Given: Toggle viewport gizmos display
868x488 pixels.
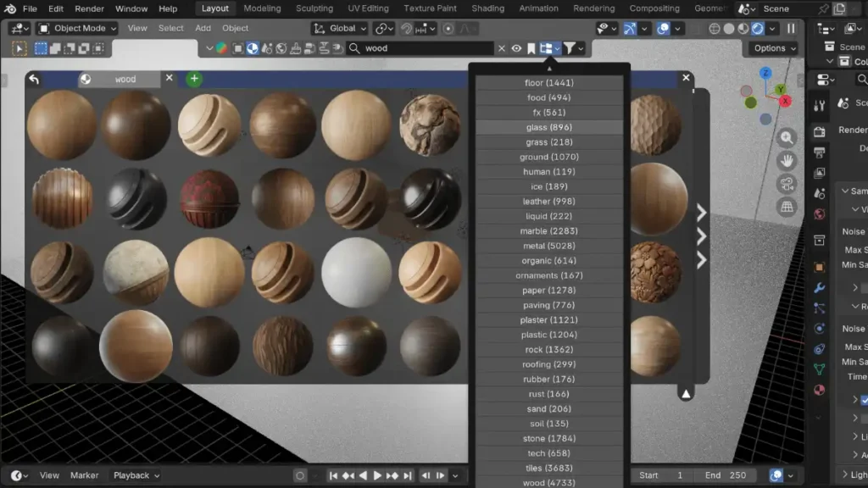Looking at the screenshot, I should tap(630, 28).
